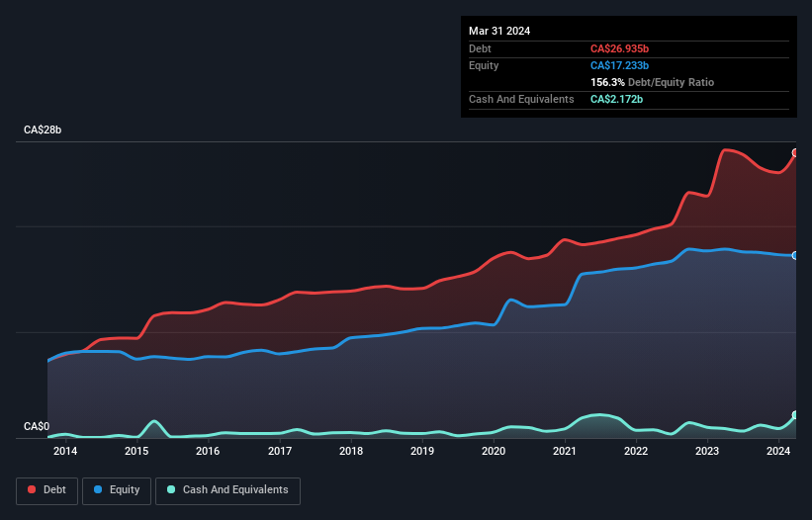
Task: Click the CA$26.935b debt value
Action: coord(619,48)
